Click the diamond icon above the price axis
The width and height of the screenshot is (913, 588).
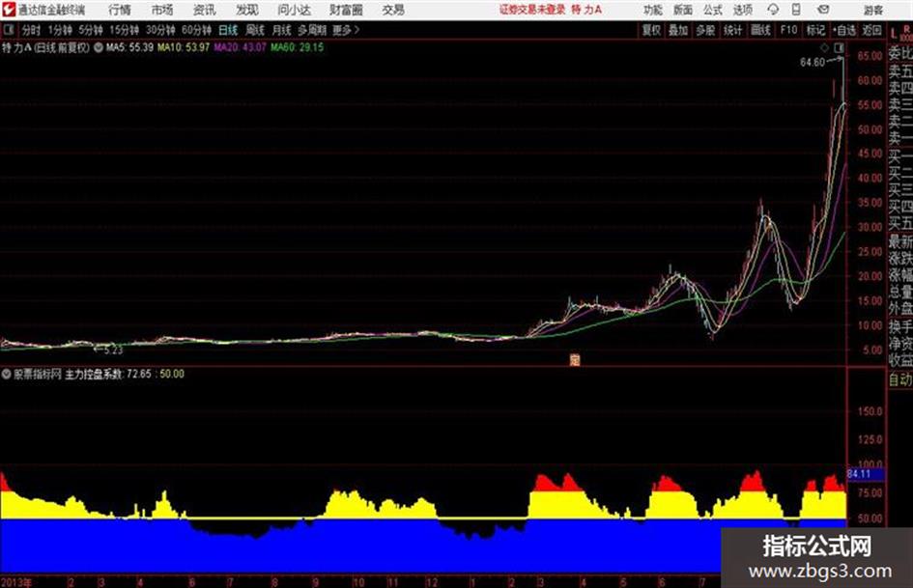pos(824,47)
